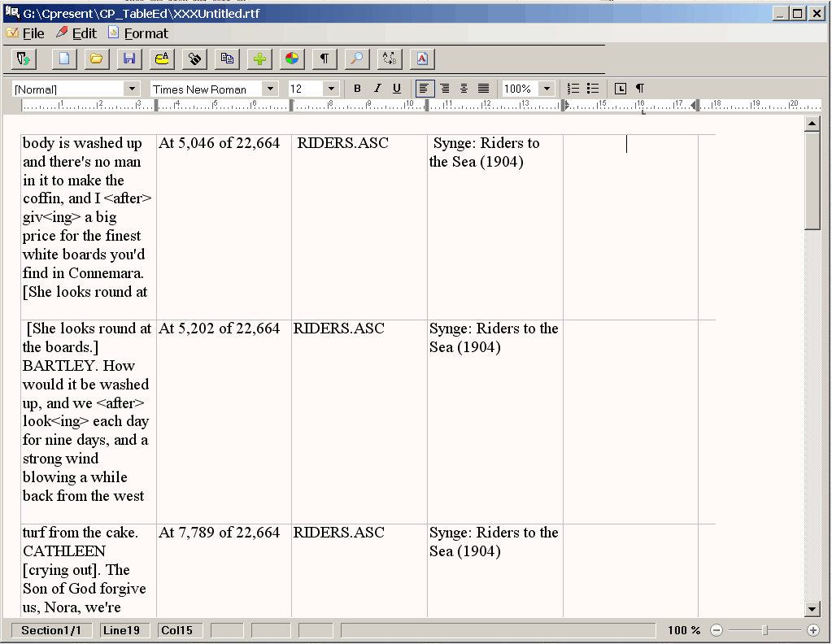Toggle underline formatting
Screen dimensions: 832x644
(397, 89)
